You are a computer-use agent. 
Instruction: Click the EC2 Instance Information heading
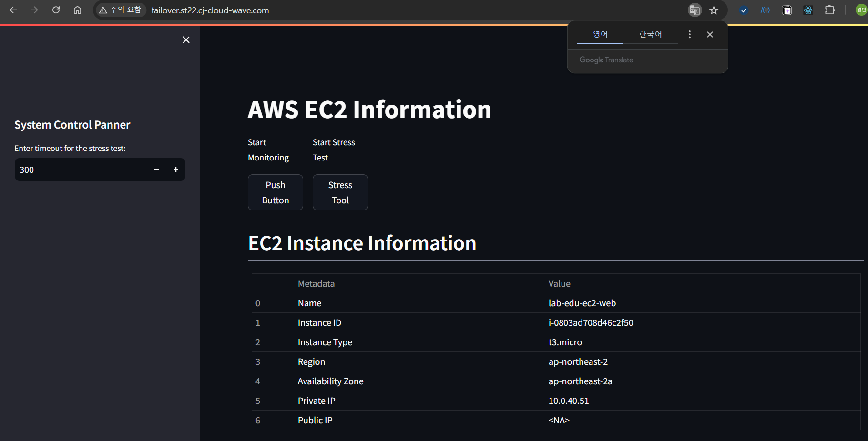click(x=362, y=243)
